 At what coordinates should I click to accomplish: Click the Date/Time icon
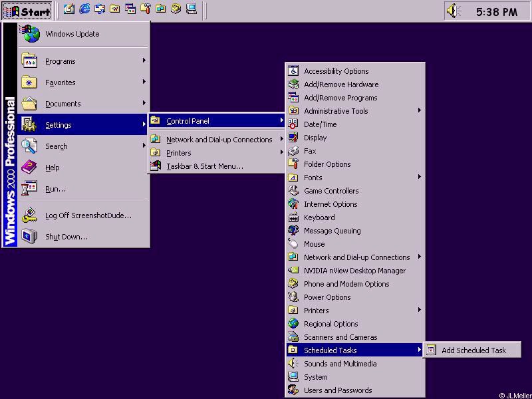(x=293, y=124)
